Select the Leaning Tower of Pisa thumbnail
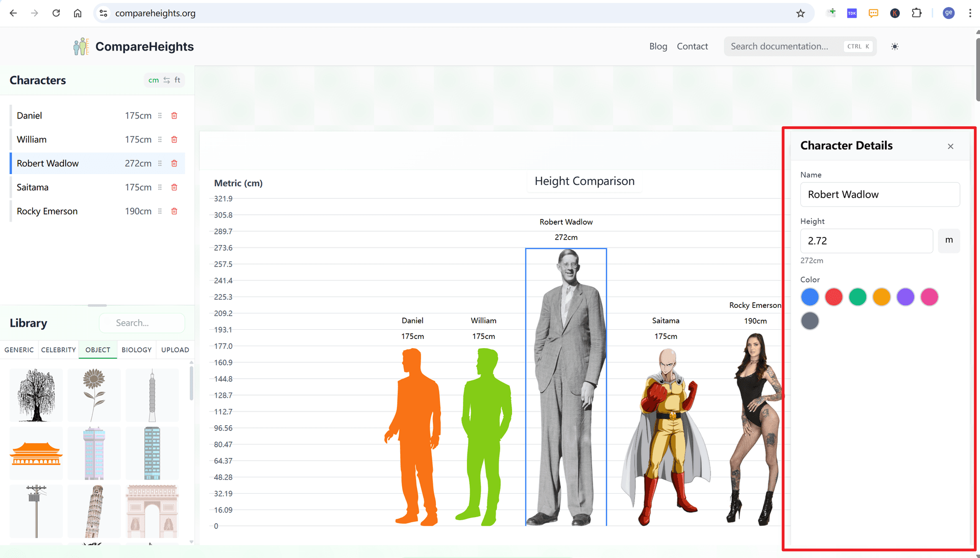980x558 pixels. (94, 511)
